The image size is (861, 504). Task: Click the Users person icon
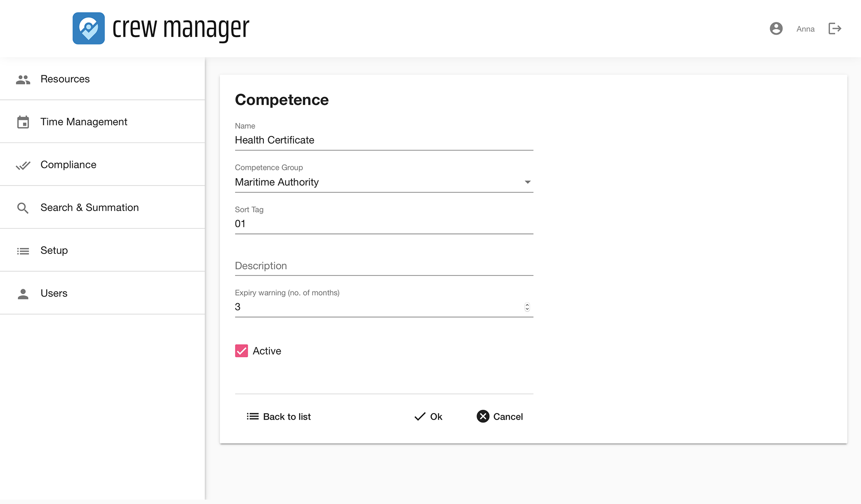[23, 294]
